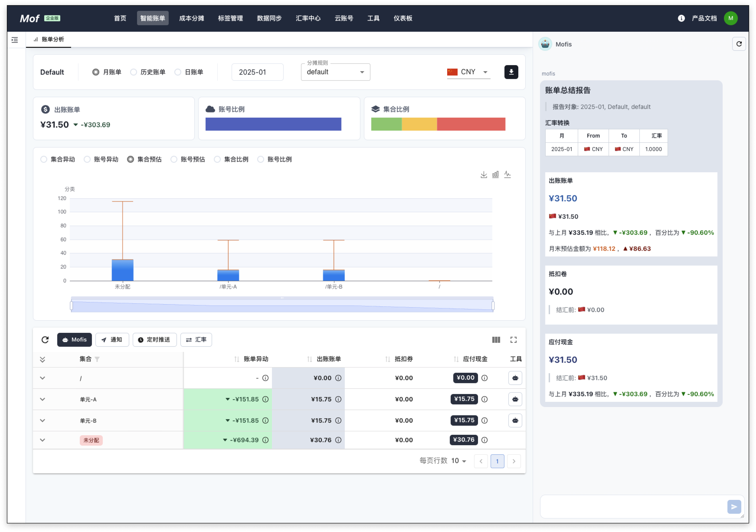This screenshot has width=756, height=532.
Task: Click the 定时推送 button
Action: pos(155,340)
